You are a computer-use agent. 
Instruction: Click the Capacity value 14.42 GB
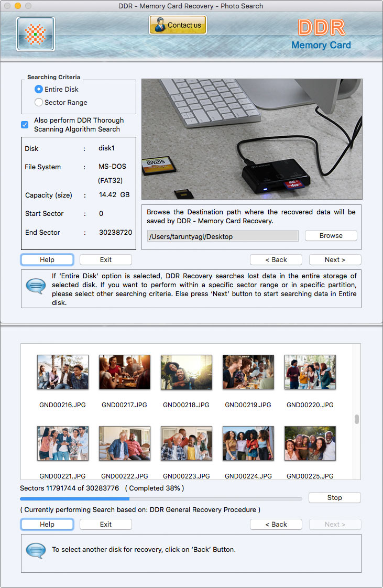pyautogui.click(x=114, y=194)
